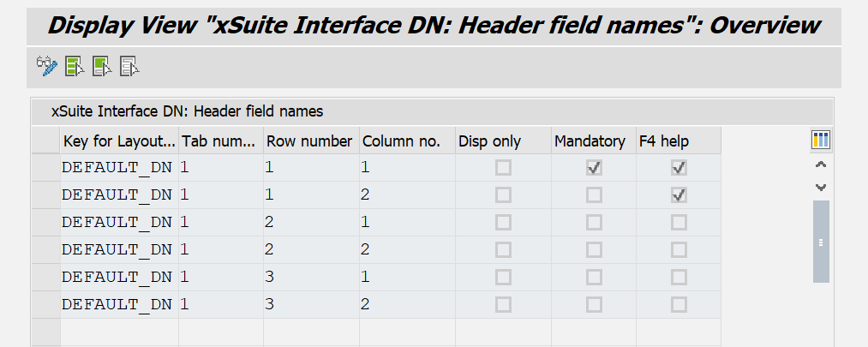Click the "Row number" column header
The width and height of the screenshot is (868, 347).
click(x=309, y=141)
